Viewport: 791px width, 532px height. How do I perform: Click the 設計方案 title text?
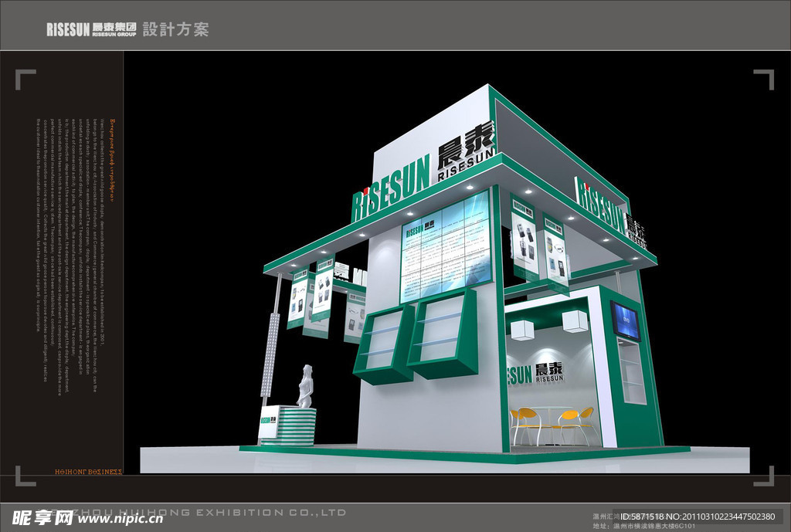point(176,29)
